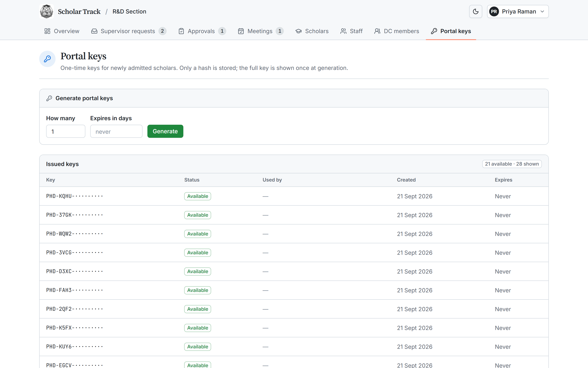Open the Meetings tab
This screenshot has width=588, height=368.
[x=261, y=31]
